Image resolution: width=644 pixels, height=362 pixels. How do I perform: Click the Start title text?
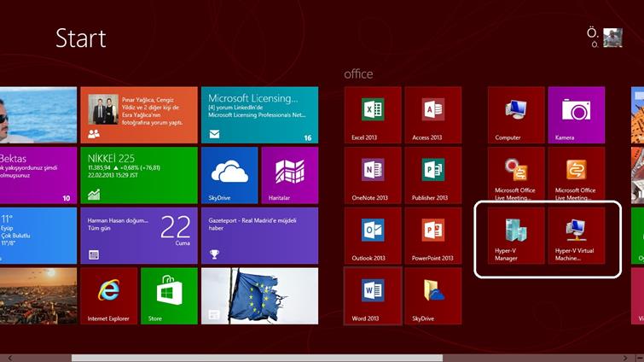(81, 38)
